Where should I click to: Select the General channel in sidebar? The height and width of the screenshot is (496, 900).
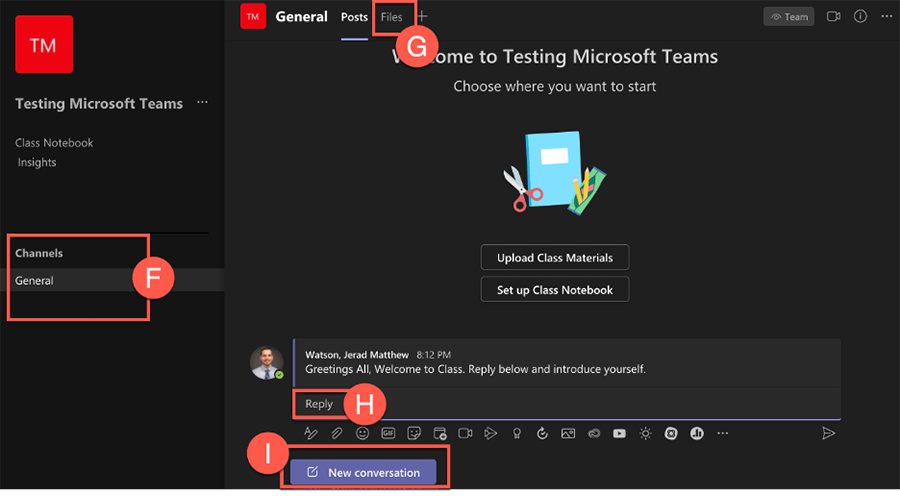35,281
